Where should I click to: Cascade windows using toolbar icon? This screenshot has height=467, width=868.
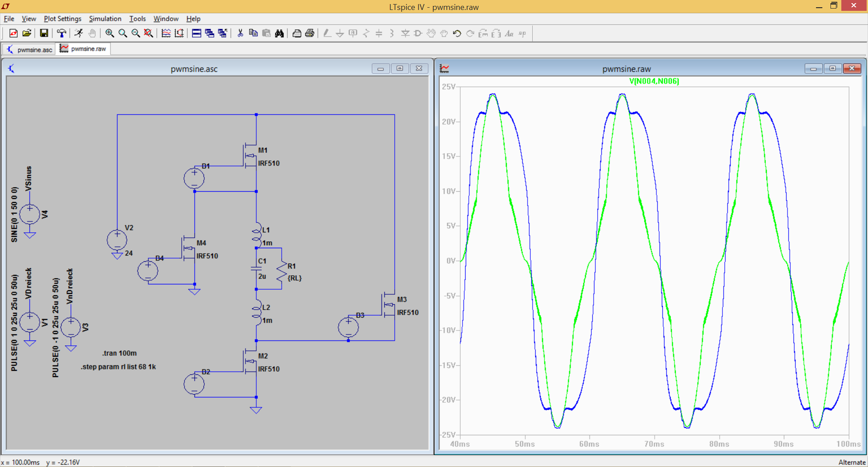pyautogui.click(x=209, y=33)
